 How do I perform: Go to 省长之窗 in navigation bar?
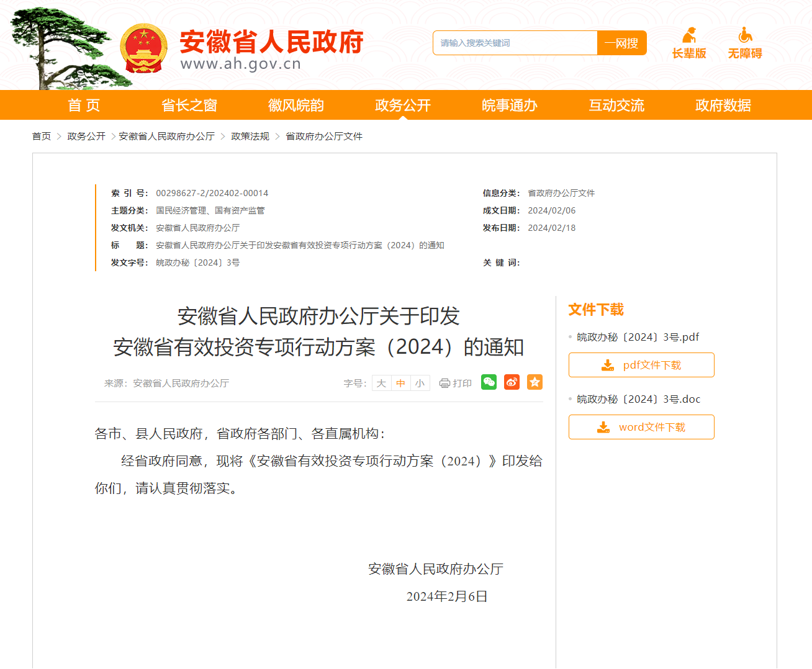click(x=189, y=106)
